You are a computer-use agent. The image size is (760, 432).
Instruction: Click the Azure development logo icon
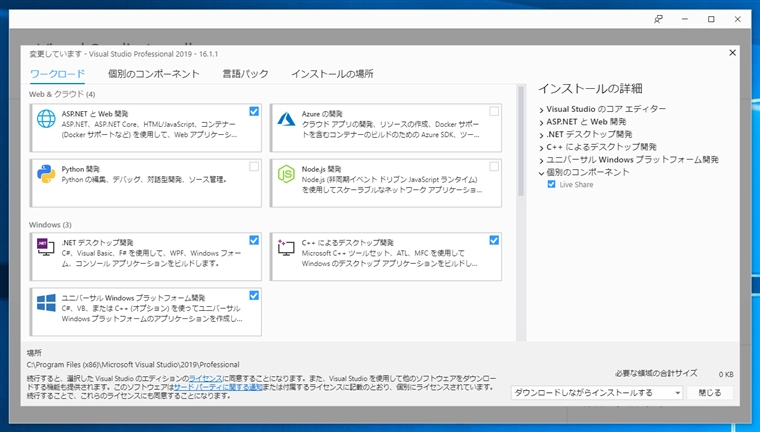[286, 119]
